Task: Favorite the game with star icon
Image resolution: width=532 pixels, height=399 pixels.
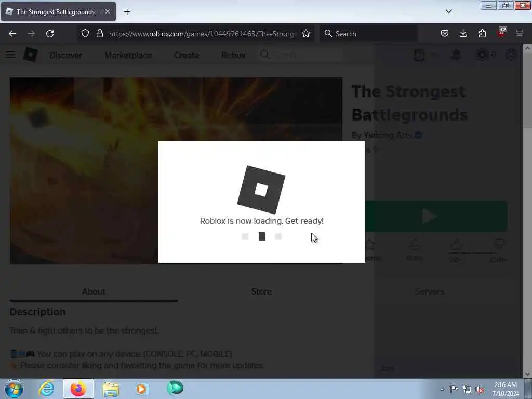Action: pos(370,244)
